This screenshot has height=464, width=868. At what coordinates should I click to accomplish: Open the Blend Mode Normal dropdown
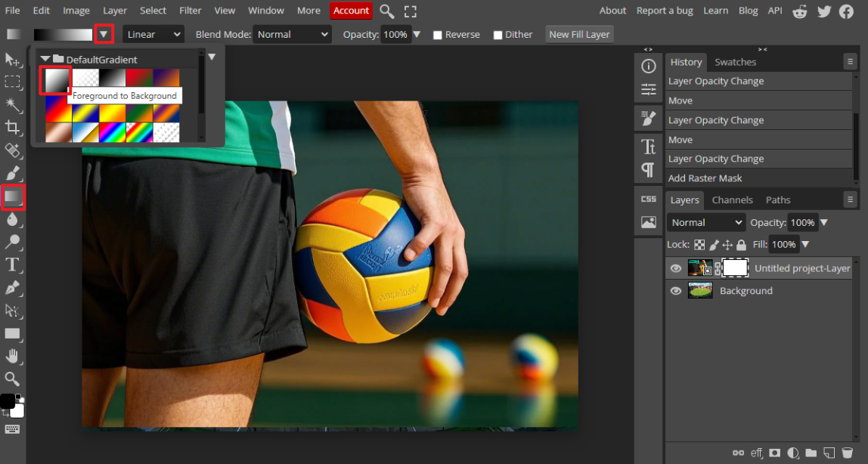[293, 34]
